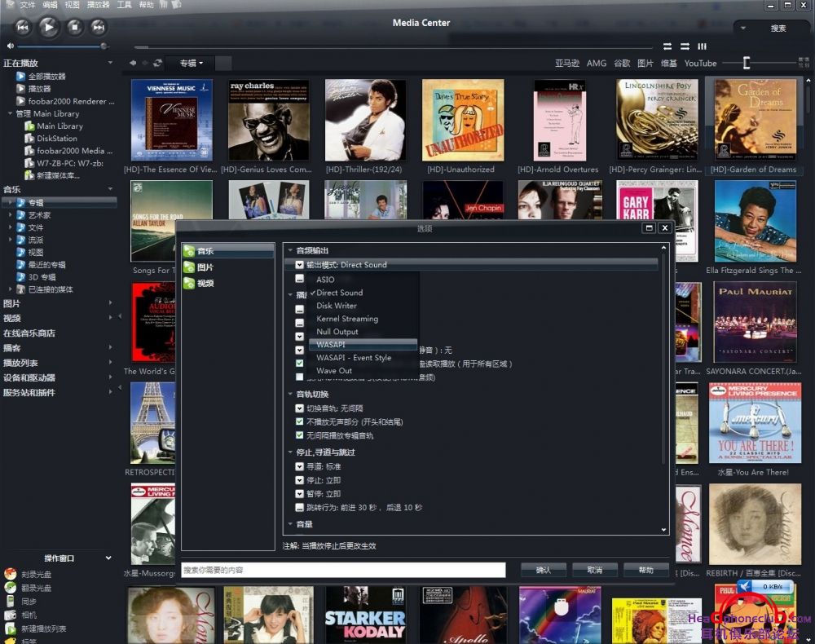
Task: Click the Play button
Action: click(x=48, y=27)
